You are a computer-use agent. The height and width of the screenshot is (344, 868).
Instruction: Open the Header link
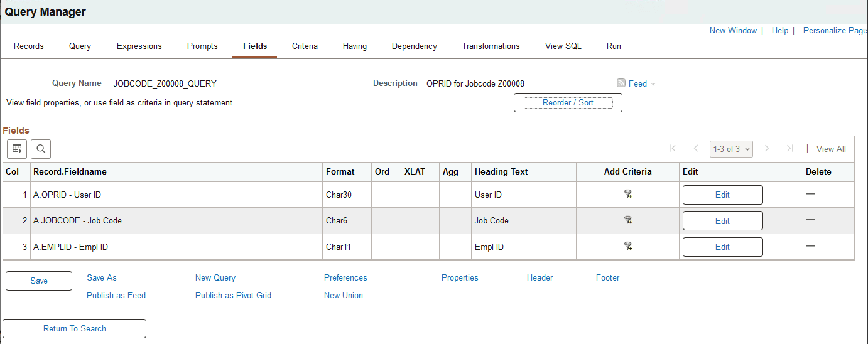click(540, 277)
